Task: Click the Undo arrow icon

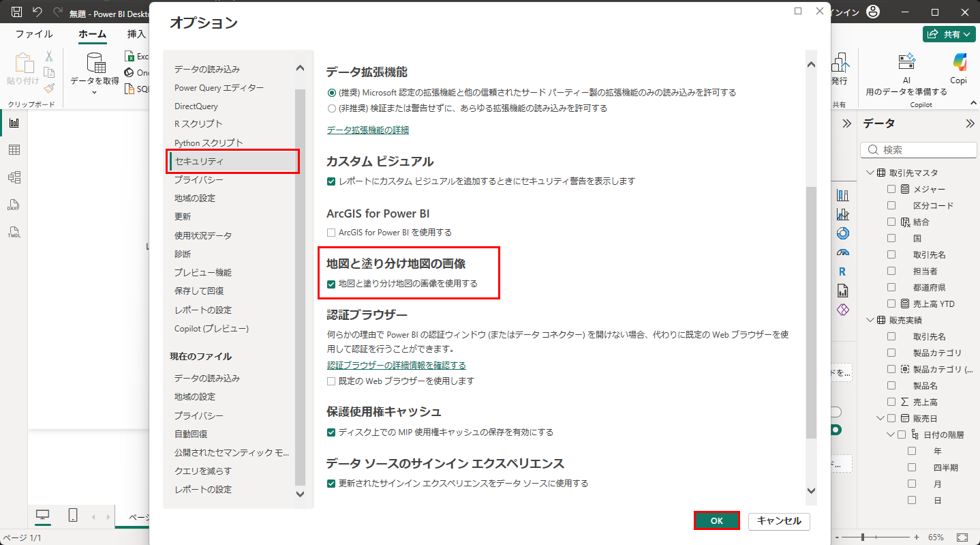Action: point(37,12)
